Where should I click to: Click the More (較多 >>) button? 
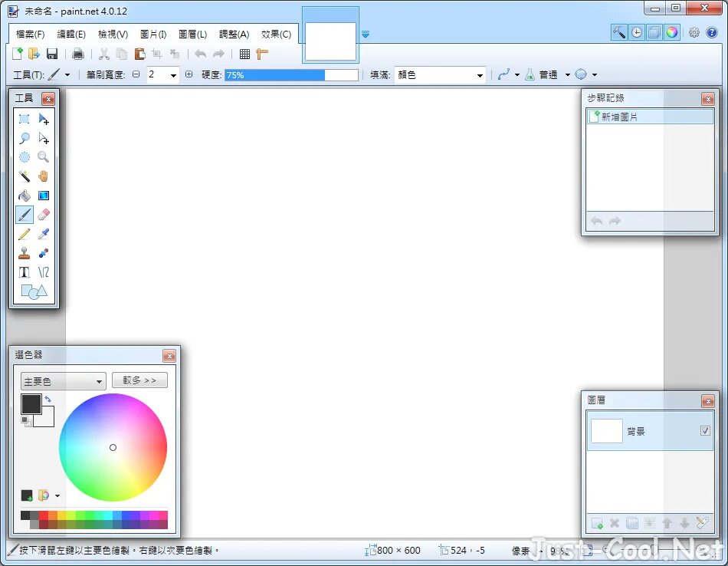[x=139, y=380]
